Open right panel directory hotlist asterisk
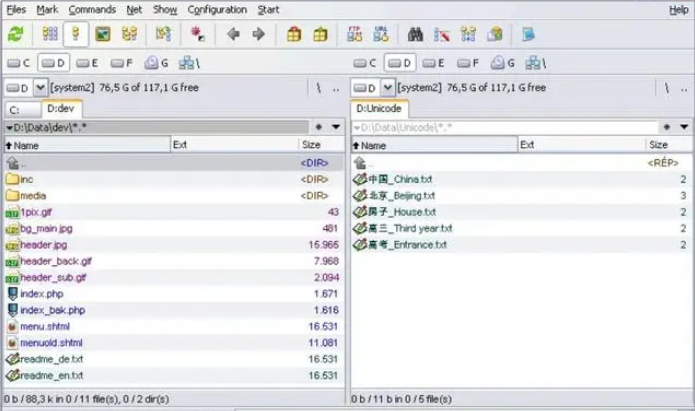The image size is (695, 411). pyautogui.click(x=666, y=127)
